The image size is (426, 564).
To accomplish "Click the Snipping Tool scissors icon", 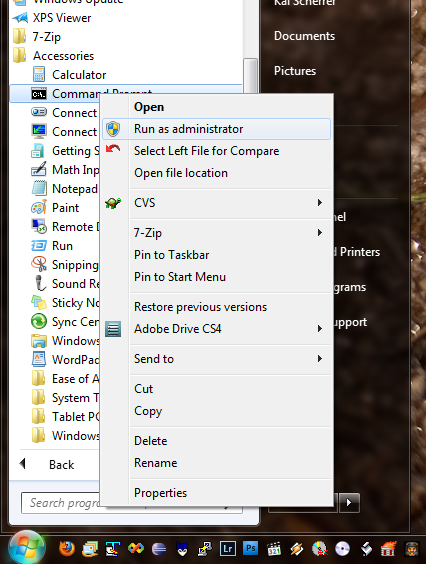I will [39, 264].
